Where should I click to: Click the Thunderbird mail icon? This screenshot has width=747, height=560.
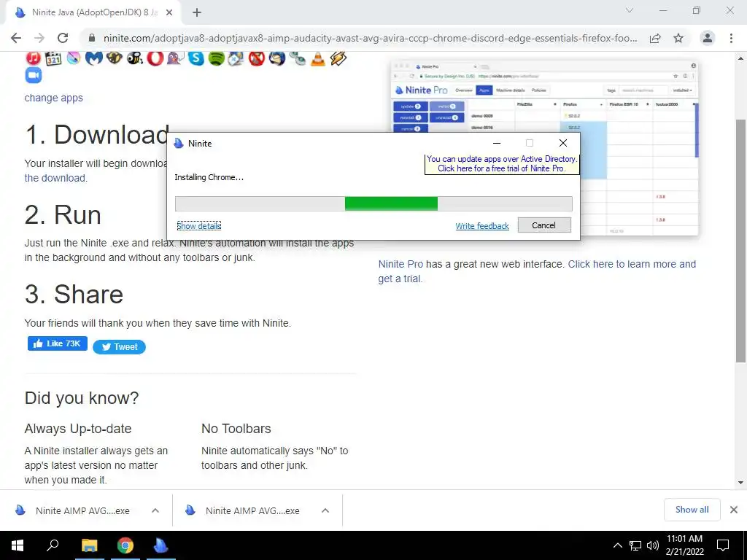(276, 58)
